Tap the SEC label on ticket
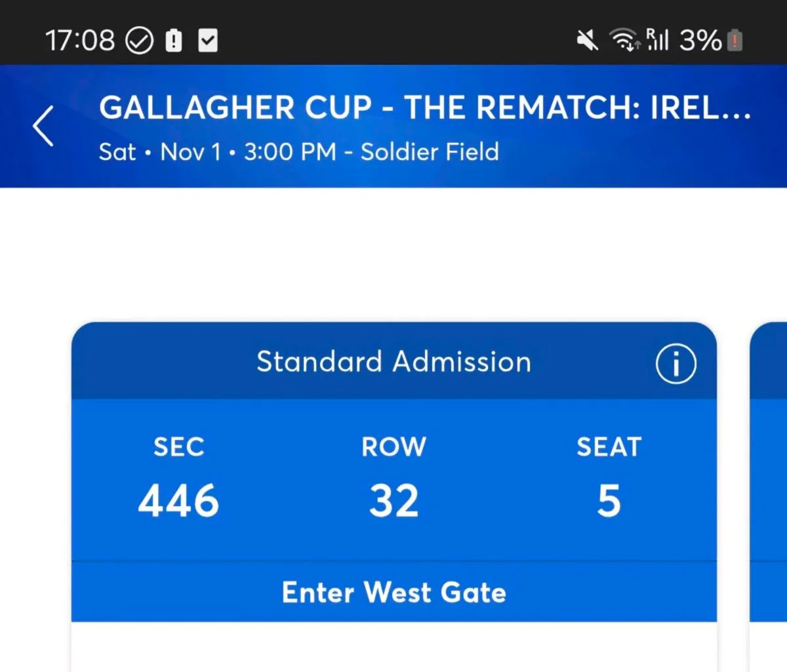 coord(178,447)
